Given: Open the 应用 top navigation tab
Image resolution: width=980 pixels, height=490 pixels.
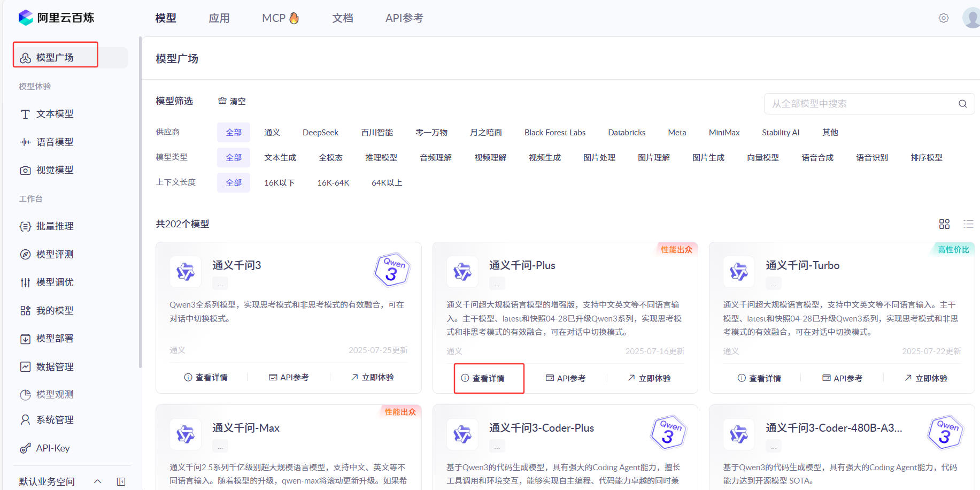Looking at the screenshot, I should (x=219, y=18).
